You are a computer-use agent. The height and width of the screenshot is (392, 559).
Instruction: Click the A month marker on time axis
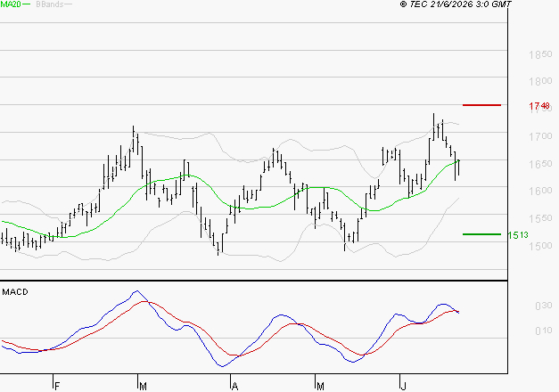click(x=234, y=387)
